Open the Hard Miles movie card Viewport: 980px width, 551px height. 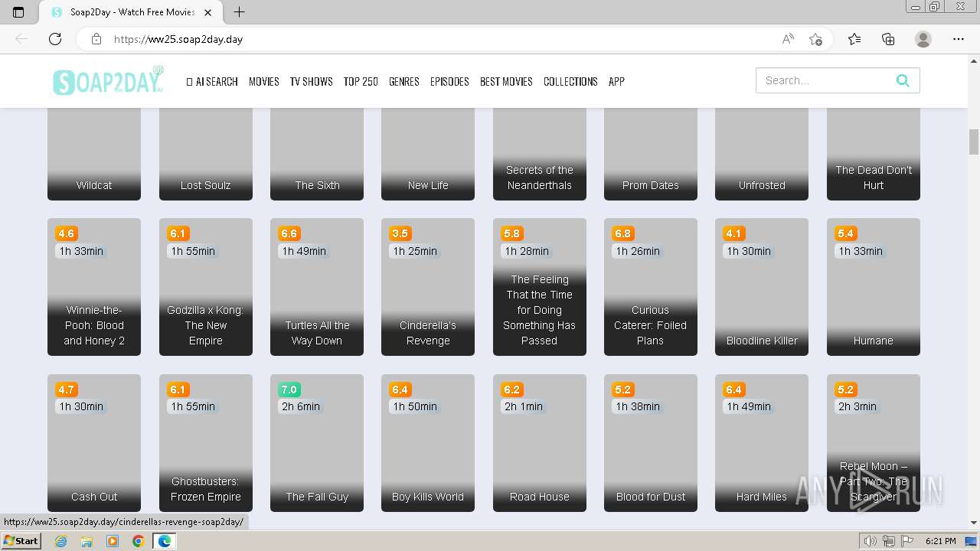[762, 443]
